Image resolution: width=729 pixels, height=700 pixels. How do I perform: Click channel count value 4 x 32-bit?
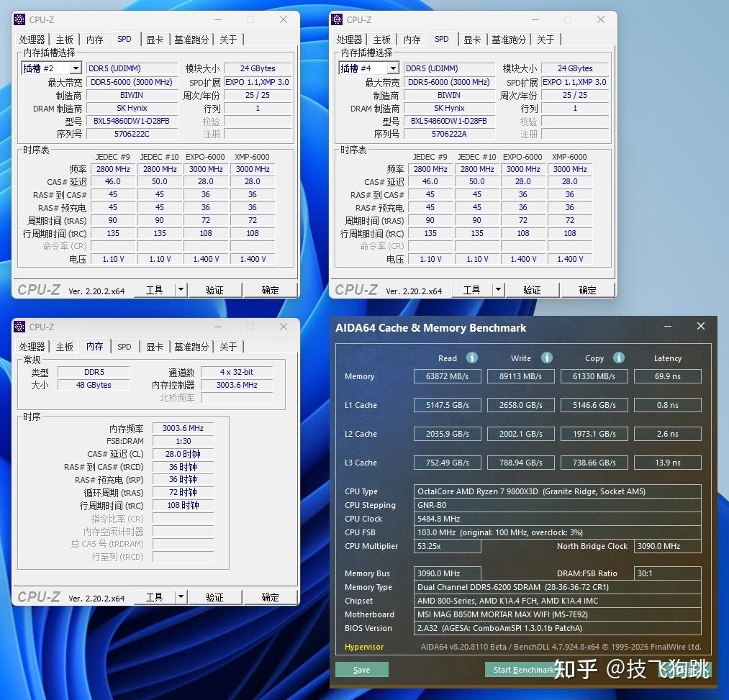[x=237, y=372]
